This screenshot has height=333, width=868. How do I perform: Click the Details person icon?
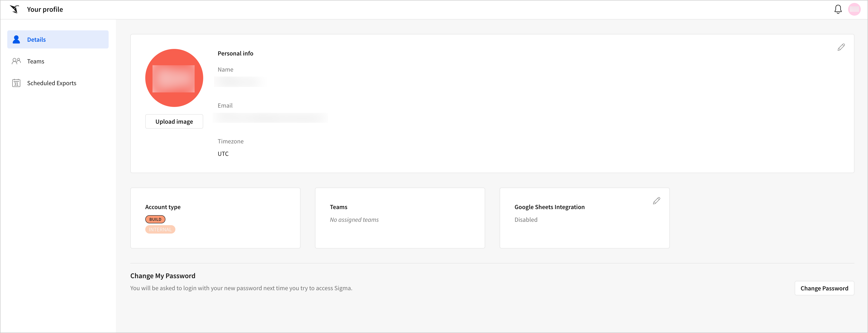point(16,39)
